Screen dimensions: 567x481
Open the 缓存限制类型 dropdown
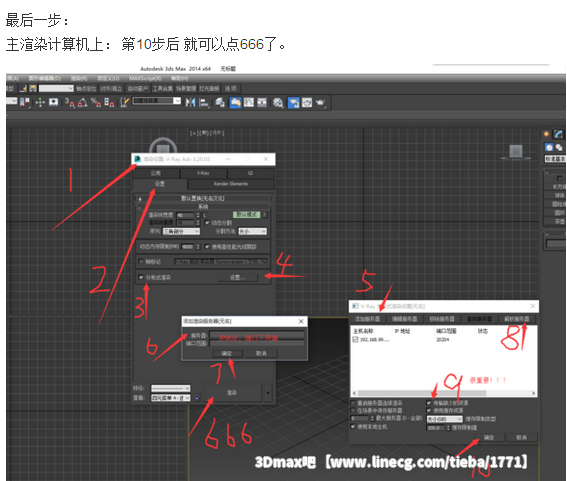tap(445, 419)
